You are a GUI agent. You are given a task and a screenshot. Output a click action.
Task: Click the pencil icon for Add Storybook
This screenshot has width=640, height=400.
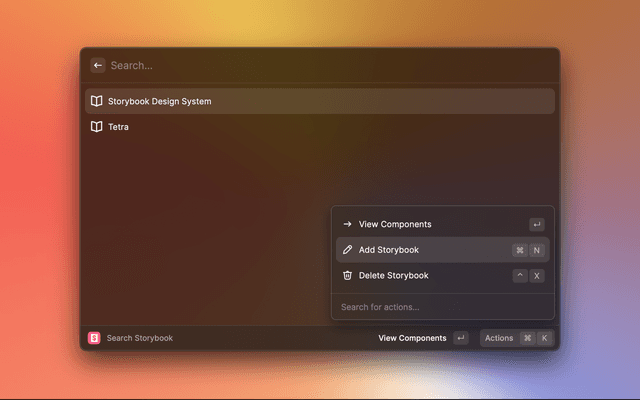347,250
